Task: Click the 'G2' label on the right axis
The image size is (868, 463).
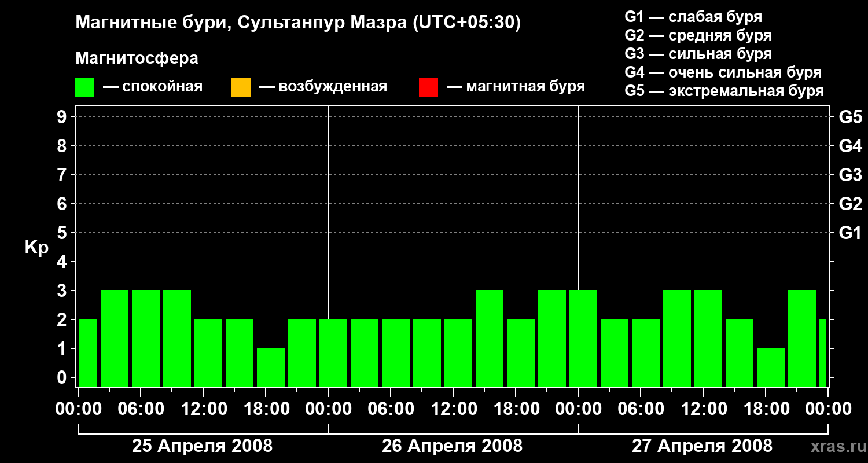Action: pyautogui.click(x=850, y=204)
